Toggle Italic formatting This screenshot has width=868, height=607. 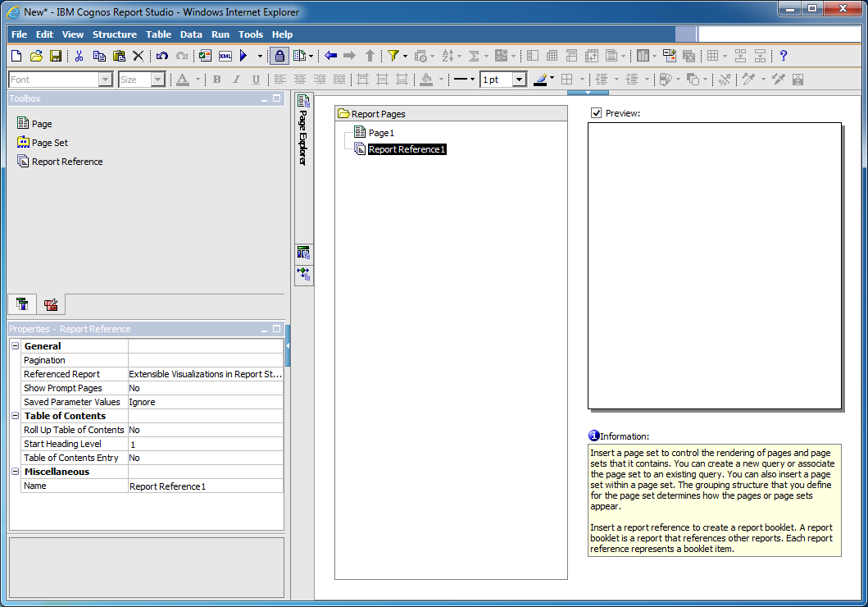click(236, 80)
